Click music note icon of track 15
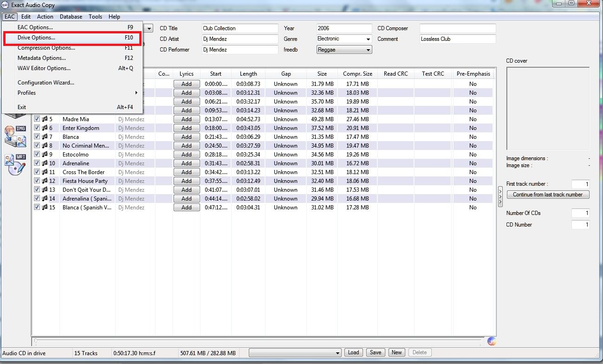Image resolution: width=603 pixels, height=364 pixels. coord(45,208)
